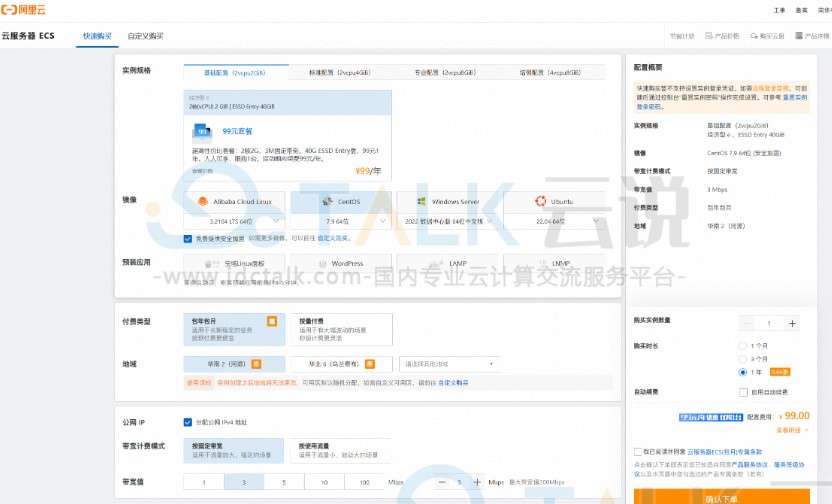This screenshot has height=504, width=832.
Task: Select the 标准配置 (2vcpu4GiB) spec tab
Action: pyautogui.click(x=340, y=72)
